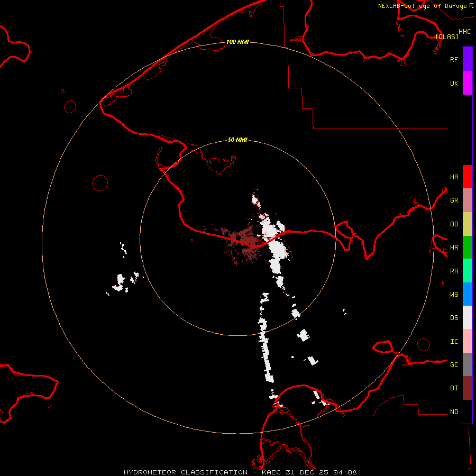Viewport: 476px width, 476px height.
Task: Click the UK magenta legend swatch
Action: coord(467,83)
